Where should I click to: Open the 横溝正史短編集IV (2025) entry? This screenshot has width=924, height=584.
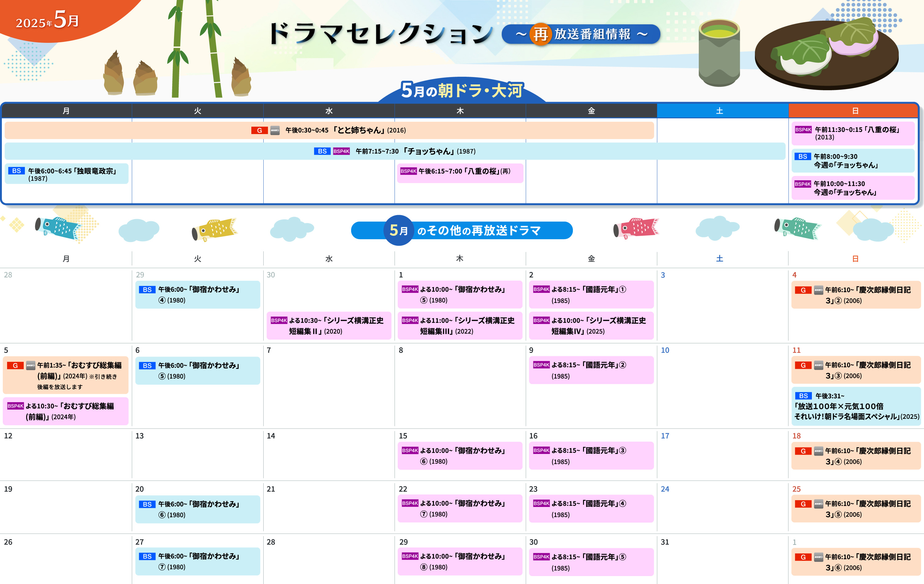point(591,326)
